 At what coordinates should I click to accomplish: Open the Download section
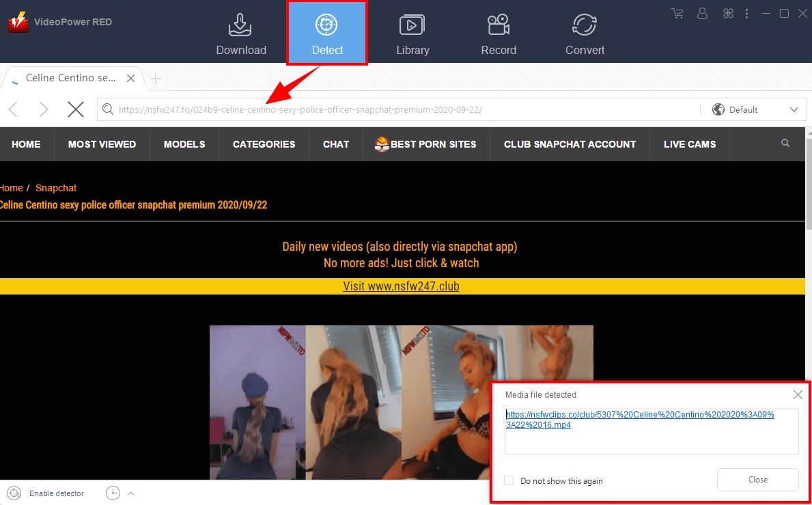click(x=241, y=34)
